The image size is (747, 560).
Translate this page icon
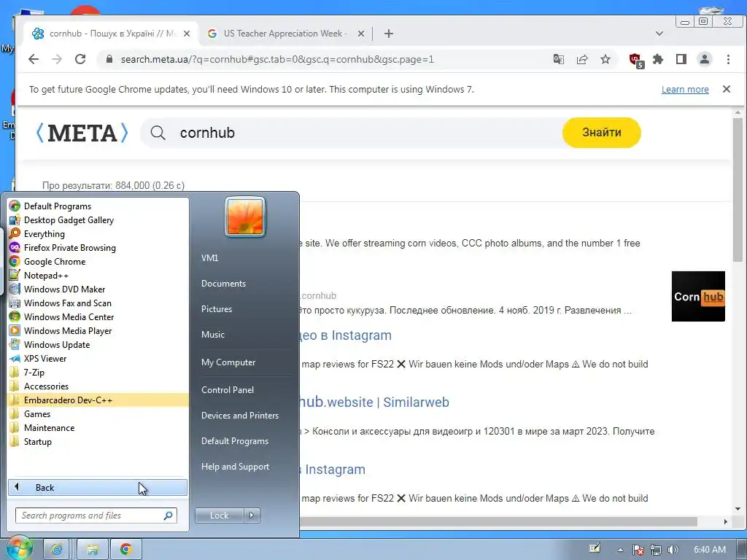pyautogui.click(x=558, y=59)
